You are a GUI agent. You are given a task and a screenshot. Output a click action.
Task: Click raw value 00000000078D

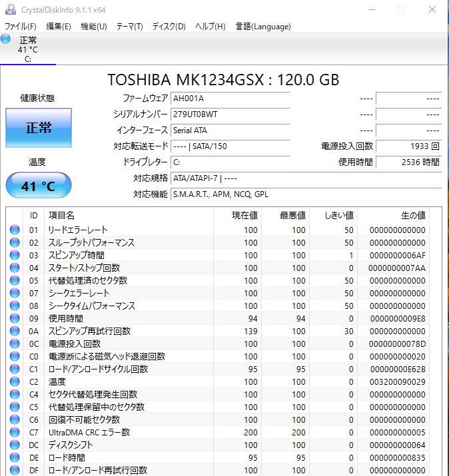[397, 344]
